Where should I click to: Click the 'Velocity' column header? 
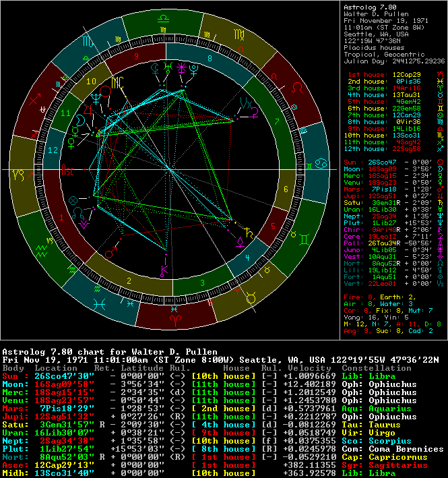pyautogui.click(x=309, y=368)
